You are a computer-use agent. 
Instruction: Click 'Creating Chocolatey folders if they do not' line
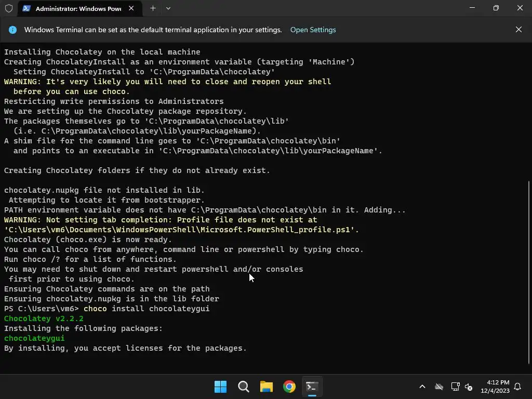[137, 170]
